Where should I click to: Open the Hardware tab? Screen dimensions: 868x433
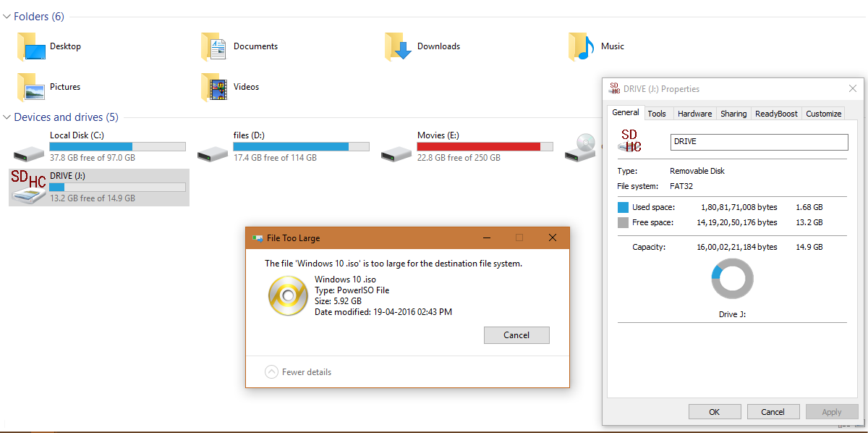[x=694, y=114]
